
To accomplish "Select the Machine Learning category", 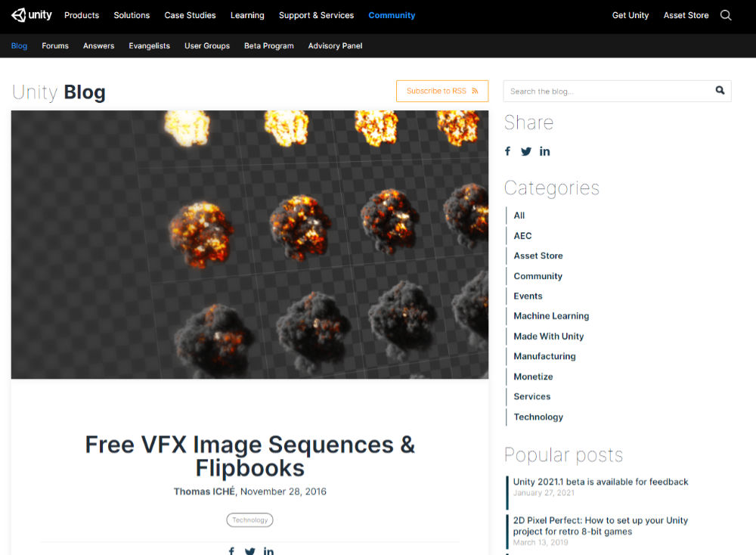I will (x=551, y=316).
